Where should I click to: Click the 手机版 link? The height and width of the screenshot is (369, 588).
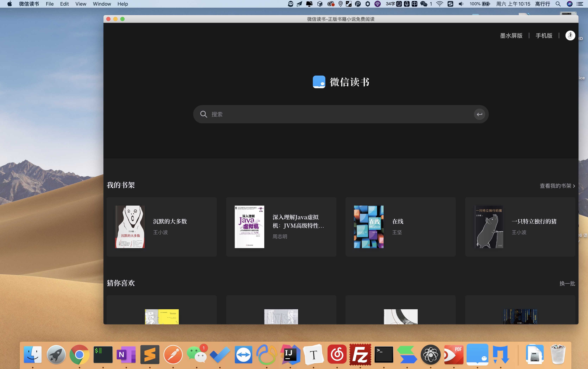click(x=544, y=36)
